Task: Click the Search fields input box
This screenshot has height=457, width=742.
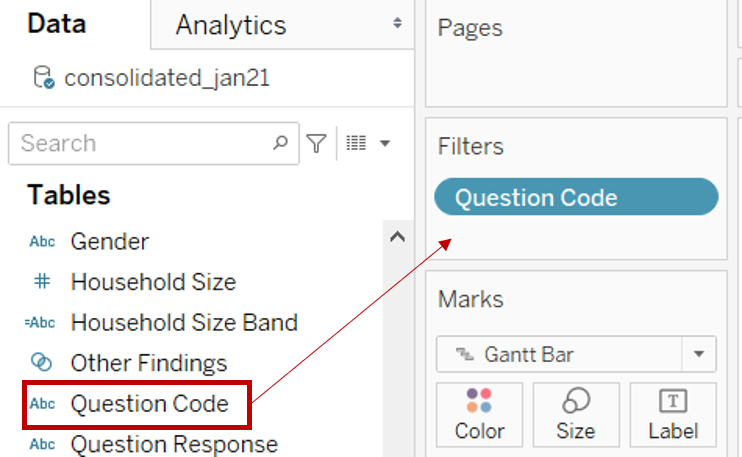Action: tap(140, 143)
